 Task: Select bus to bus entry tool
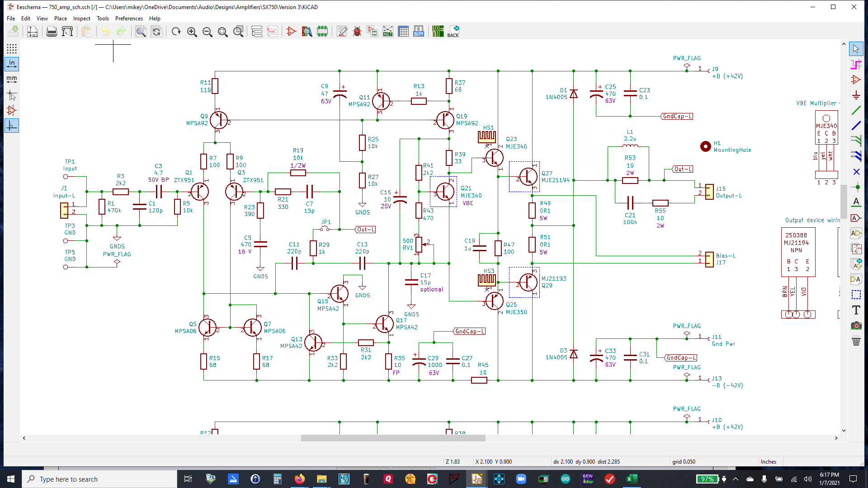(x=856, y=156)
